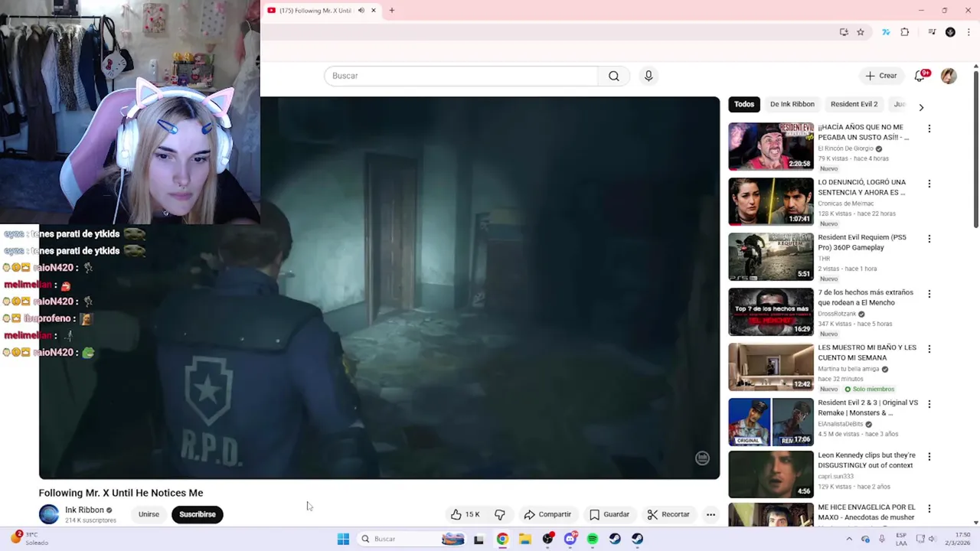The width and height of the screenshot is (980, 551).
Task: Open Chrome from the taskbar
Action: click(502, 539)
